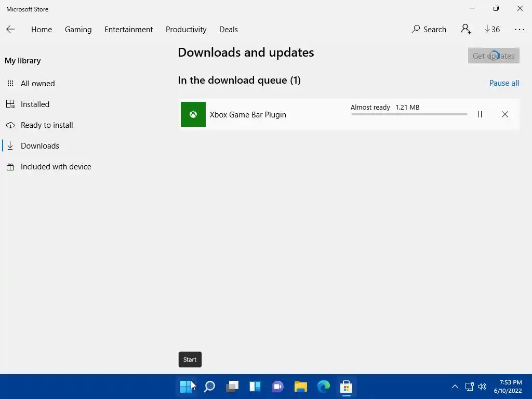Open File Explorer from the taskbar

click(301, 387)
